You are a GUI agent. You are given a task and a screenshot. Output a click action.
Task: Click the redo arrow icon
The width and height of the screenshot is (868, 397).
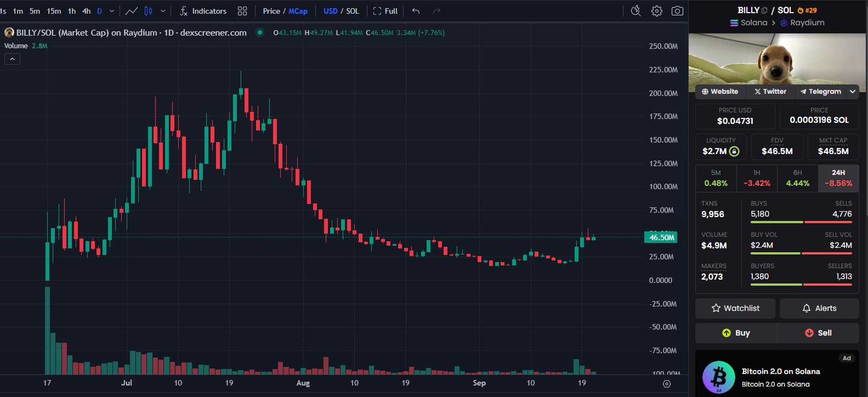[x=436, y=11]
